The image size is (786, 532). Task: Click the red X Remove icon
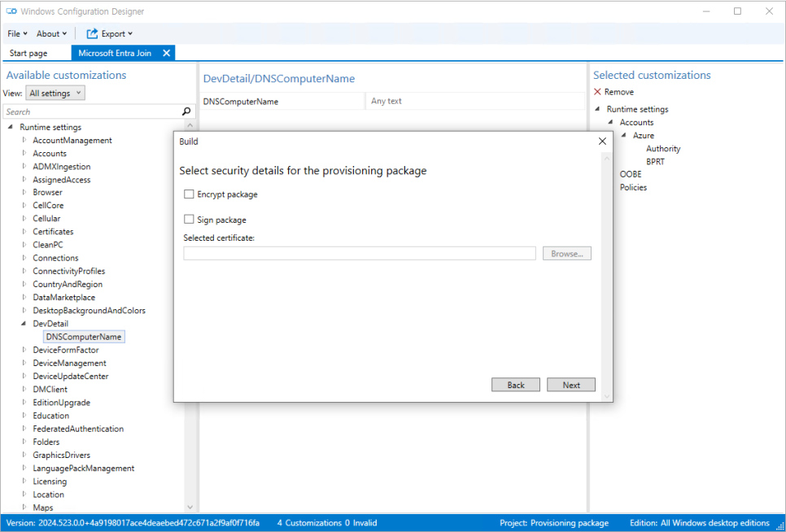pos(597,92)
